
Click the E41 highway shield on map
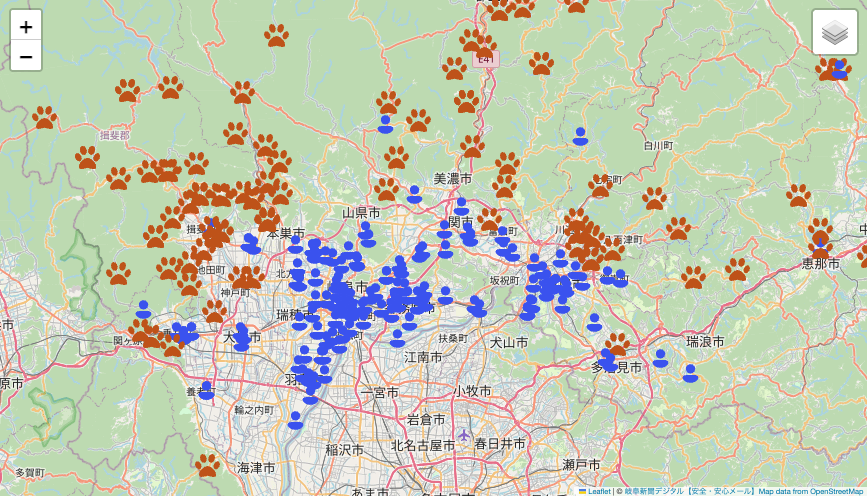tap(486, 59)
